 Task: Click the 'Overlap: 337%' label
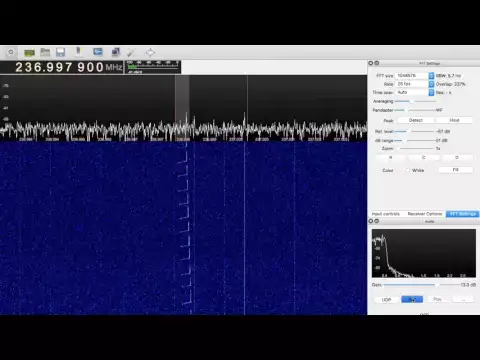point(450,84)
